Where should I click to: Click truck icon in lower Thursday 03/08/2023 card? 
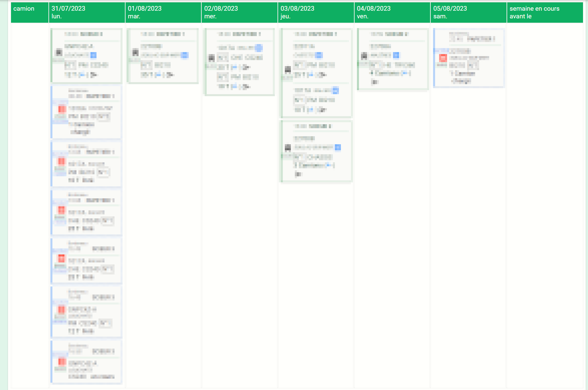[288, 147]
